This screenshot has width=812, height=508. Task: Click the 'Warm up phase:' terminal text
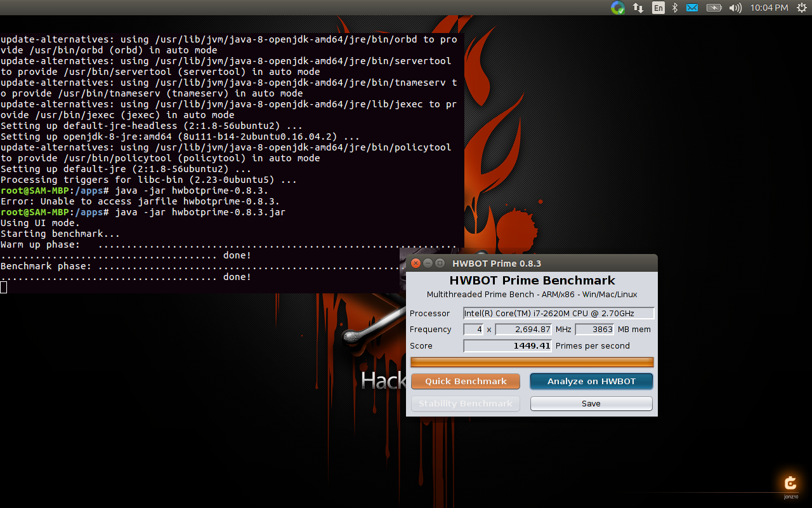[x=40, y=244]
